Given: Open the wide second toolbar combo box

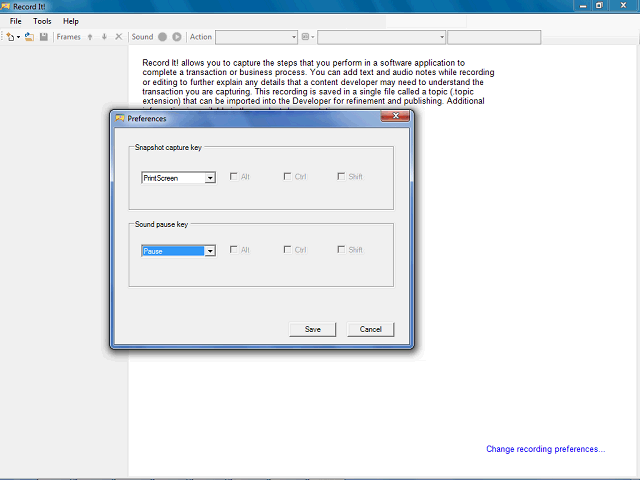Looking at the screenshot, I should (381, 37).
